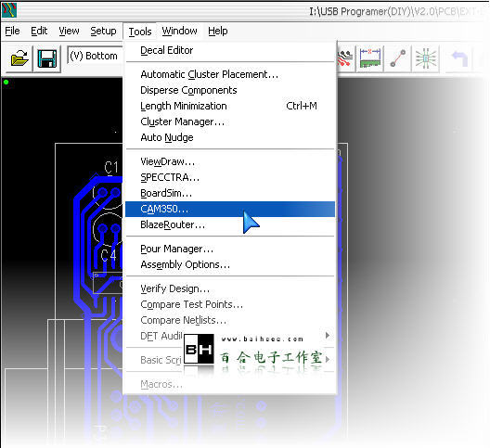Launch BoardSim...
This screenshot has height=448, width=490.
coord(230,193)
